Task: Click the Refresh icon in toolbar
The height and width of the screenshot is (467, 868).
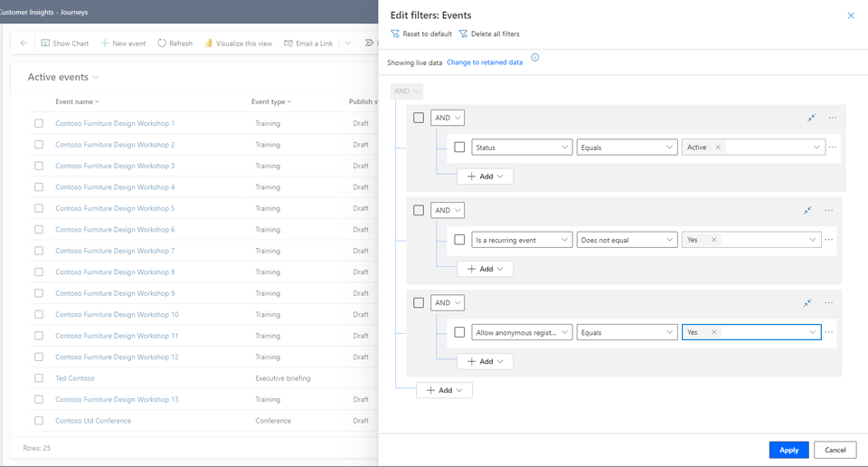Action: (x=162, y=43)
